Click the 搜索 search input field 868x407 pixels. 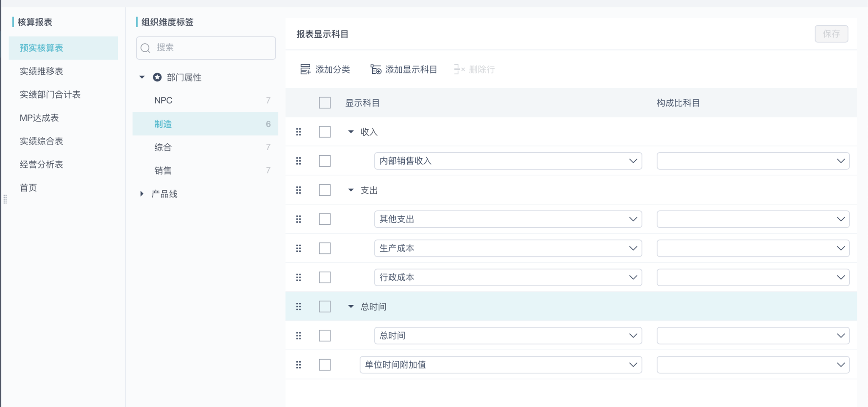(x=212, y=48)
